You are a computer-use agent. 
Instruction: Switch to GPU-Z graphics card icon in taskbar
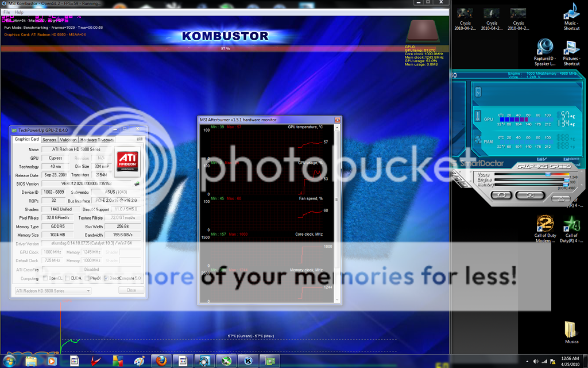pyautogui.click(x=270, y=361)
